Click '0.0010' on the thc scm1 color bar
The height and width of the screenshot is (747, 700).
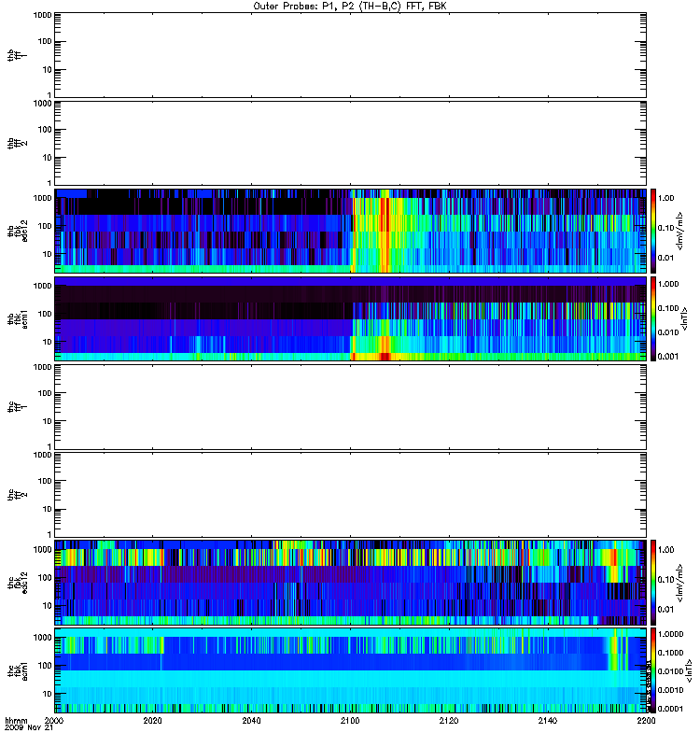(670, 690)
